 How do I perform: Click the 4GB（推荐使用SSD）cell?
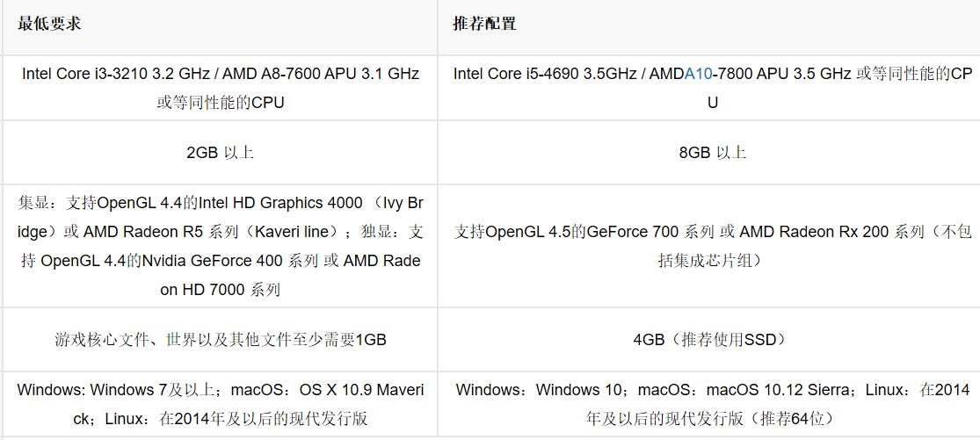[x=712, y=339]
